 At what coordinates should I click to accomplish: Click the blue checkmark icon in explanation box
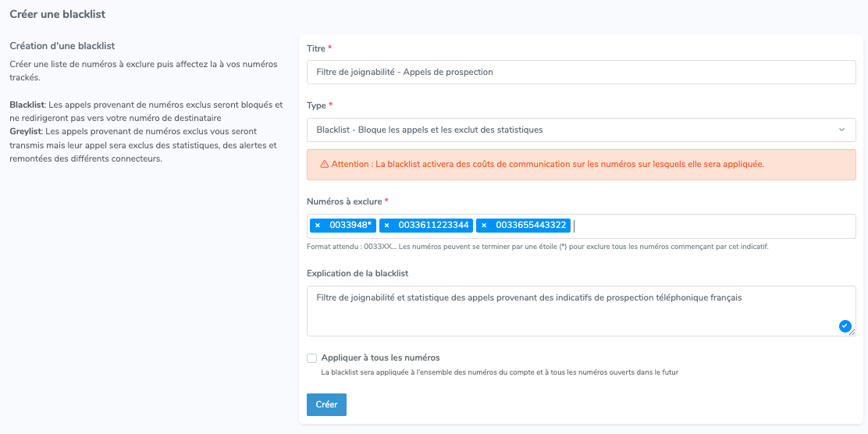click(845, 326)
